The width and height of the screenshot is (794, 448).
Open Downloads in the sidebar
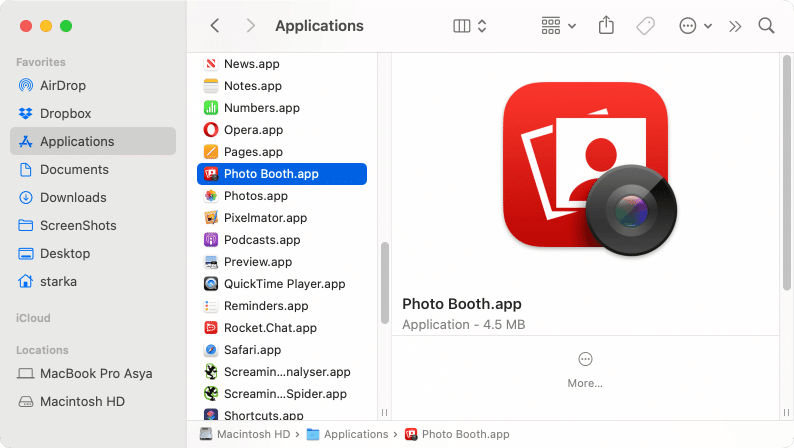pos(93,197)
